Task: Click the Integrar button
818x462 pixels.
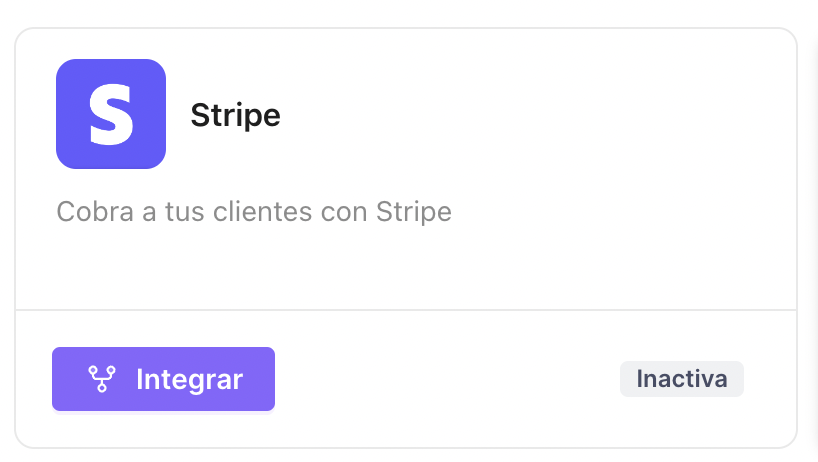Action: point(163,379)
